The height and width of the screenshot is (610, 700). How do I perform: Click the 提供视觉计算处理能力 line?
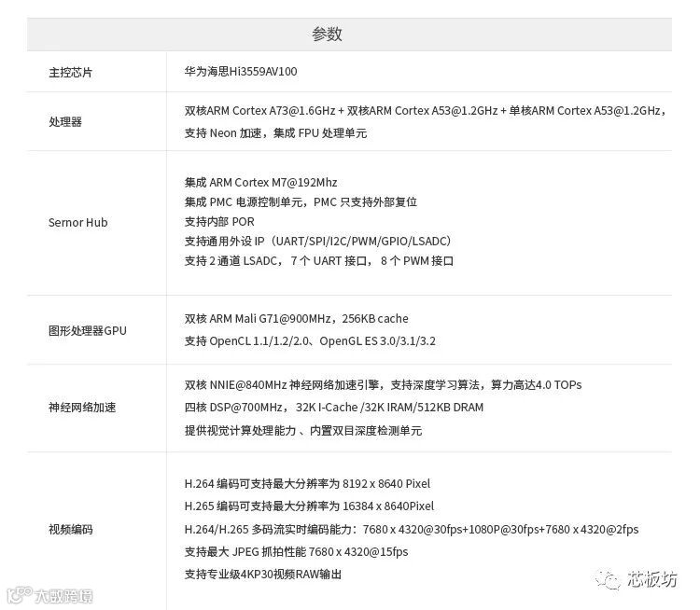(303, 431)
